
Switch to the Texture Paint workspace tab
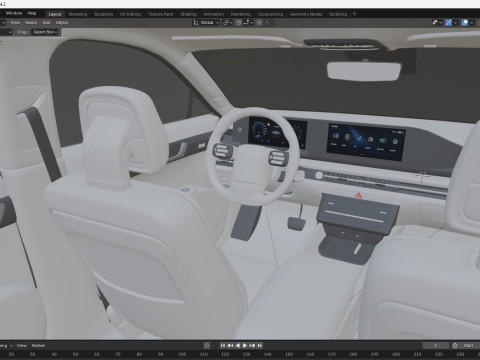[x=161, y=14]
